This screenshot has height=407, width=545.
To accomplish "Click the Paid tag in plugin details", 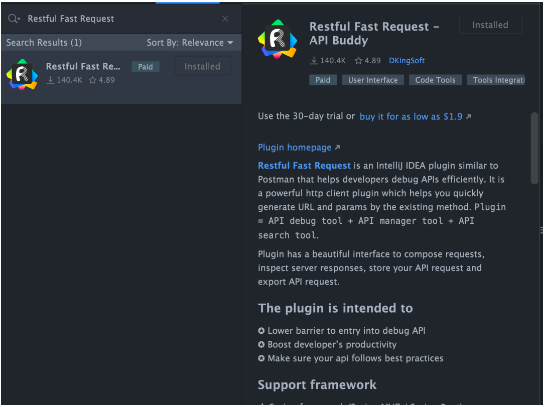I will click(323, 80).
